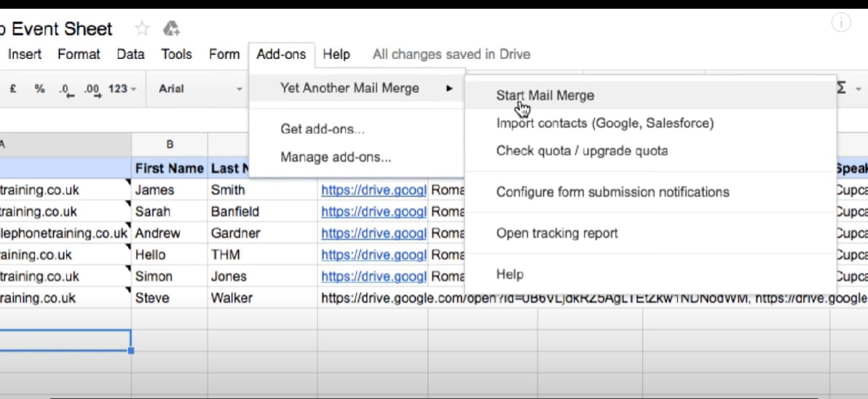Select Yet Another Mail Merge entry
This screenshot has width=868, height=399.
pos(357,88)
